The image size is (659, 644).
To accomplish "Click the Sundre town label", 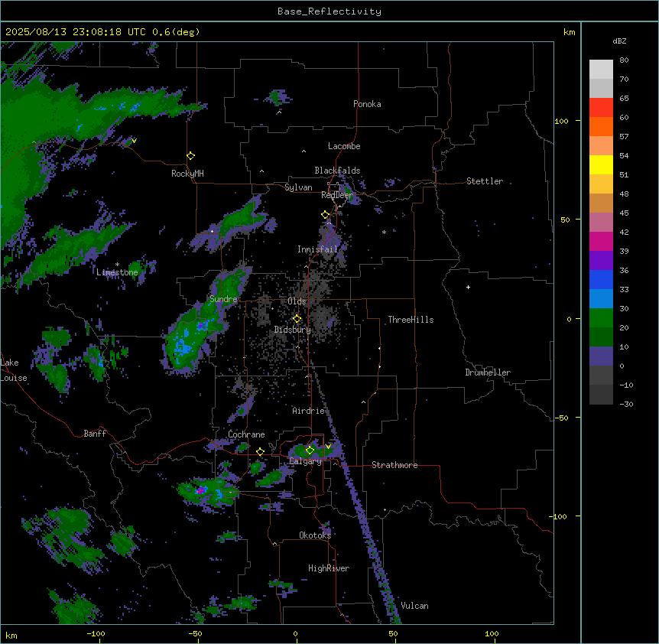I will pyautogui.click(x=223, y=299).
